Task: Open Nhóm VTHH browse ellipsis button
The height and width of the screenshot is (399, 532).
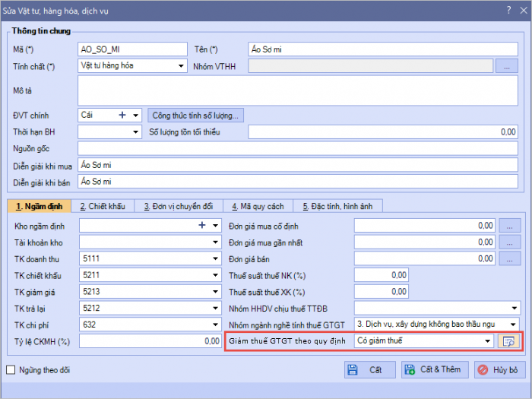Action: click(506, 66)
